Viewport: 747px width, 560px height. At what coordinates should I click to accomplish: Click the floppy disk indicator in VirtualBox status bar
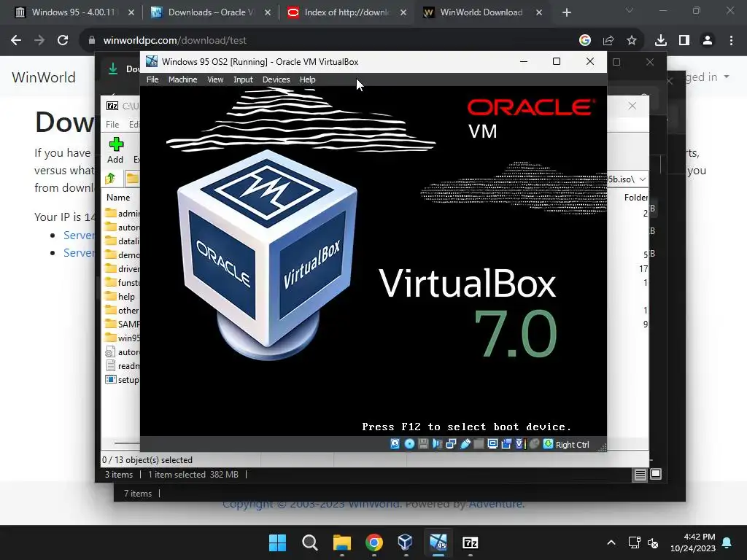pyautogui.click(x=423, y=444)
